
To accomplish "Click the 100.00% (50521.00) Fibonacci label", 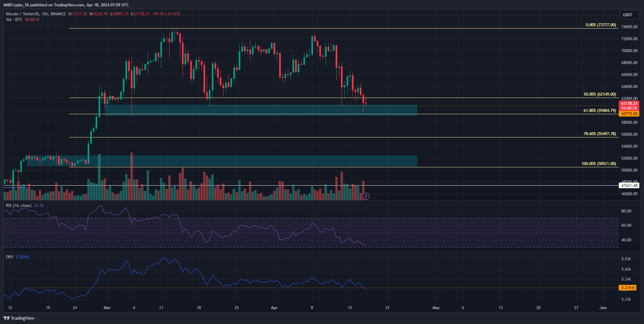I will point(599,164).
